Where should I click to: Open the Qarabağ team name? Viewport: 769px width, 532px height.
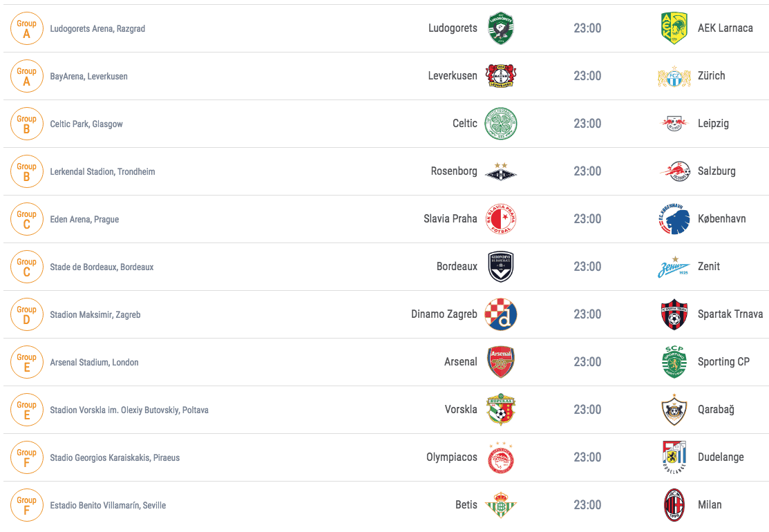(716, 410)
